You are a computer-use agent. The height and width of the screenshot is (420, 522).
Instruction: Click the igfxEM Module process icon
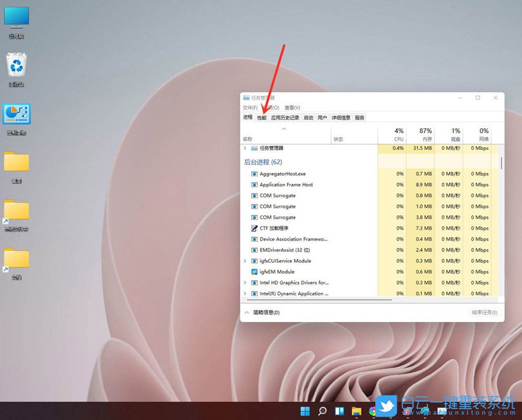point(253,271)
